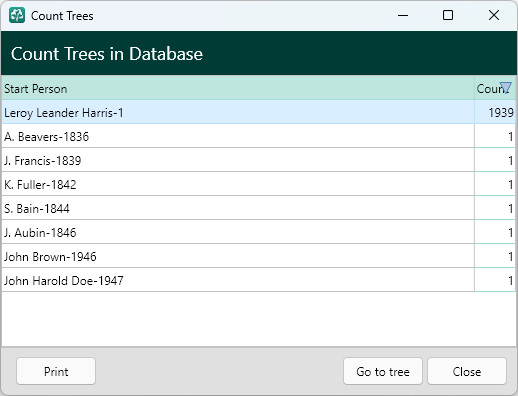Select the S. Bain-1844 row
Image resolution: width=518 pixels, height=396 pixels.
pos(259,208)
